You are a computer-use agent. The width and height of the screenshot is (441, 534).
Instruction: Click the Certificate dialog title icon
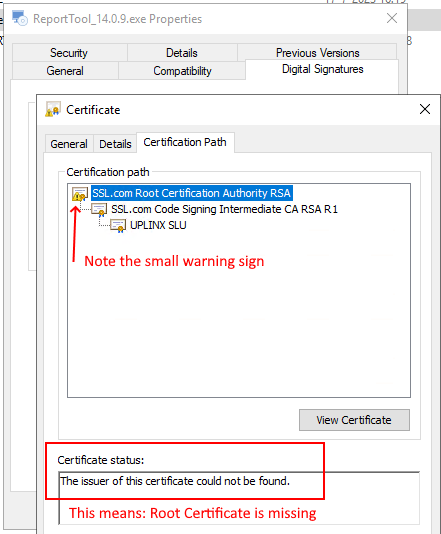click(53, 109)
